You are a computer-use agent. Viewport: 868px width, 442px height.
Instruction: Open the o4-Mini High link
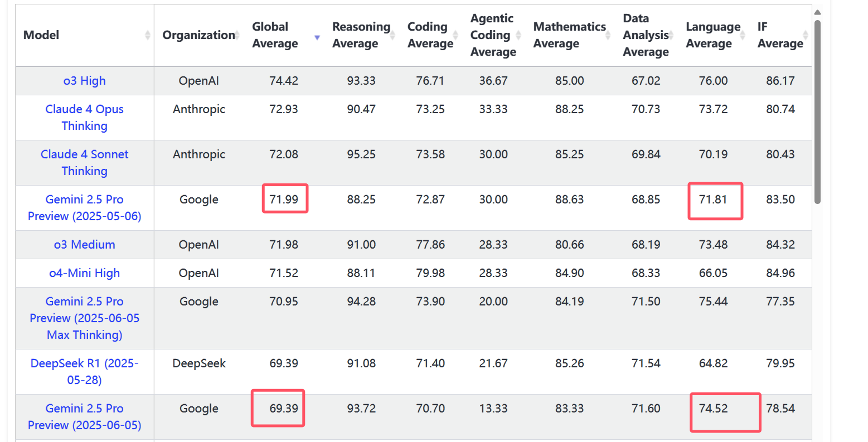click(x=85, y=273)
